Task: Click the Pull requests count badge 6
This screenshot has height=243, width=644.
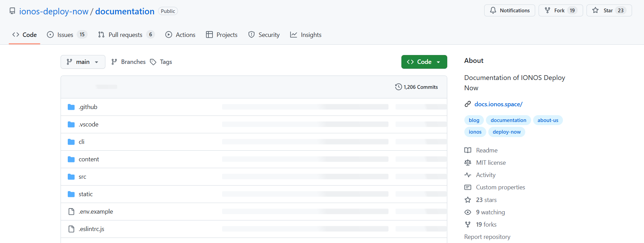Action: 151,35
